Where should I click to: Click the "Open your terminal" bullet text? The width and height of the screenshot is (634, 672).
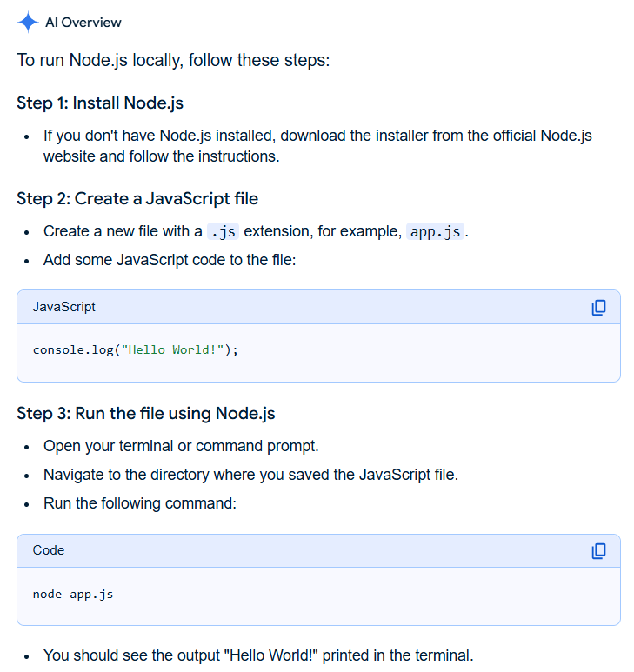[181, 446]
